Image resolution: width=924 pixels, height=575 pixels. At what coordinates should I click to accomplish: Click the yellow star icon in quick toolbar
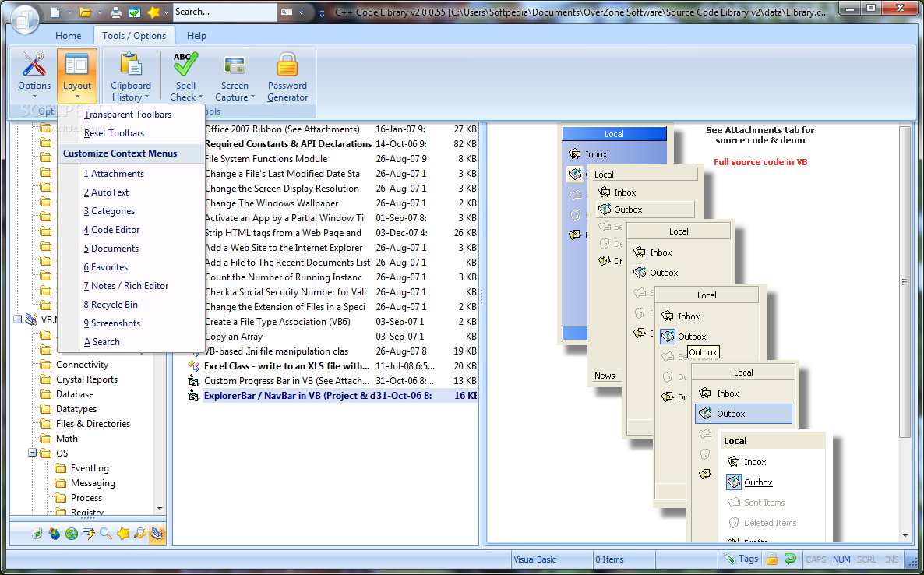(x=153, y=12)
